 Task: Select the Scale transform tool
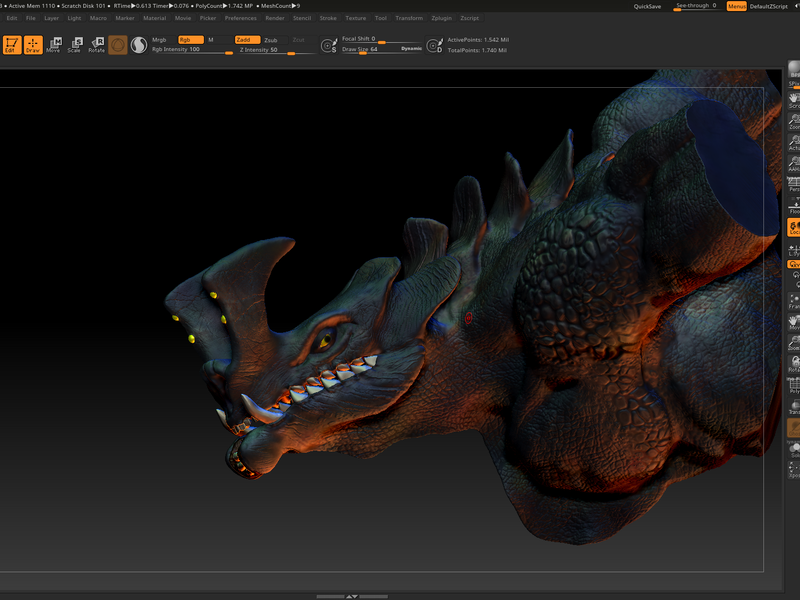(75, 44)
